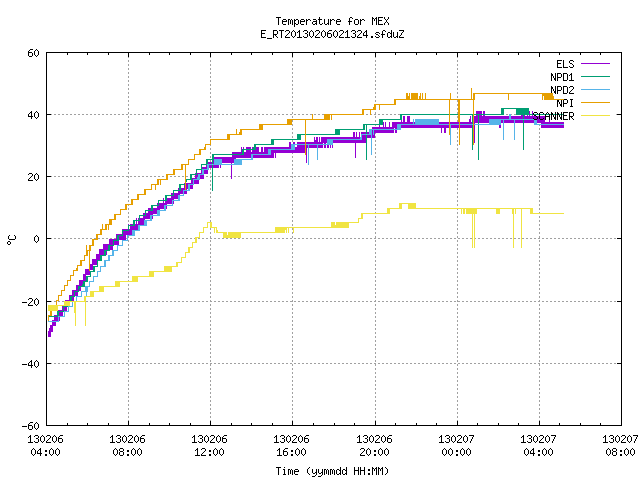Click the x-axis tick 130206 16:00
The width and height of the screenshot is (640, 480).
click(x=291, y=446)
